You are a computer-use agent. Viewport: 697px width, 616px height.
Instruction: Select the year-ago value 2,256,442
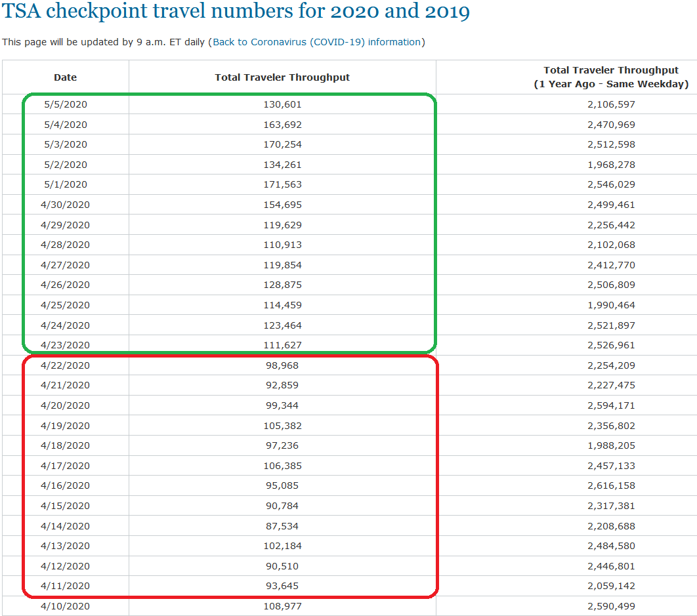[x=611, y=225]
